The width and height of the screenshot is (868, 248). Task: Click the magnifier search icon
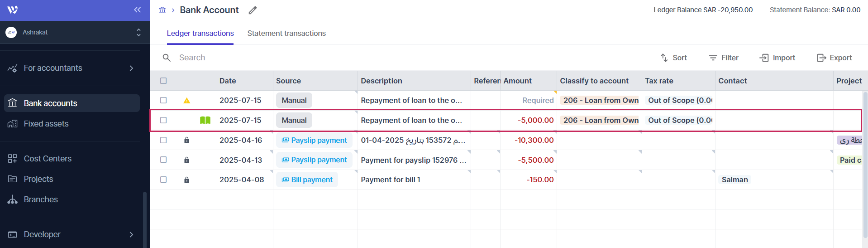167,58
